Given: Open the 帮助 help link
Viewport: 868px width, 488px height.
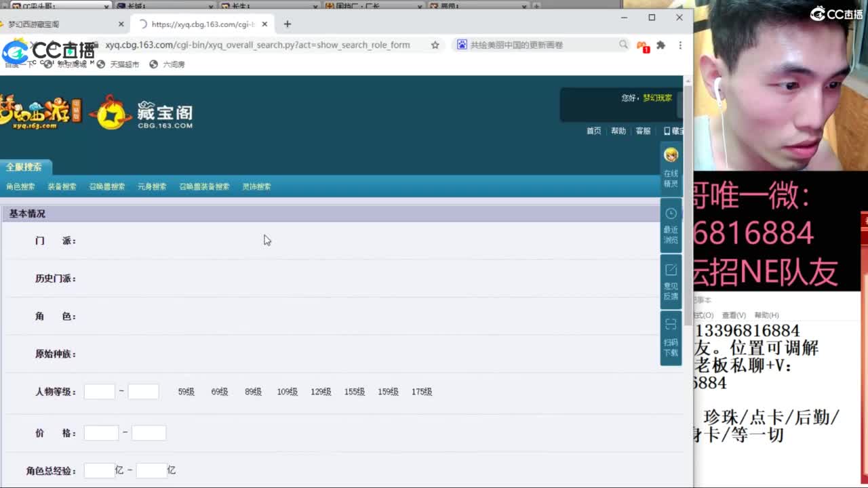Looking at the screenshot, I should point(618,131).
